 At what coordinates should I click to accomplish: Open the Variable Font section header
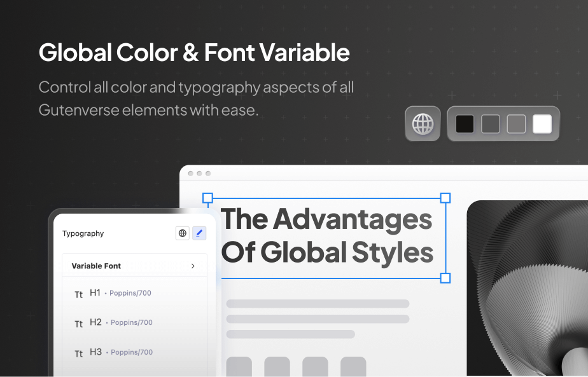point(135,266)
